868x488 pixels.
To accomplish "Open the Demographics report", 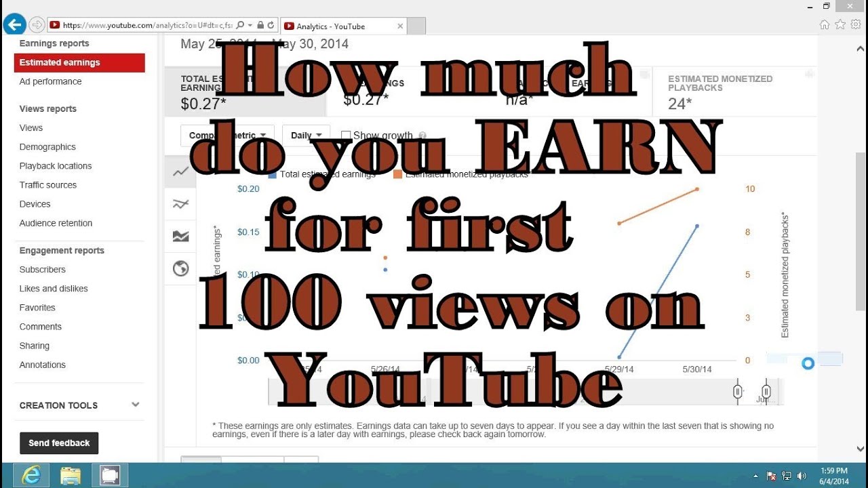I will pos(47,146).
